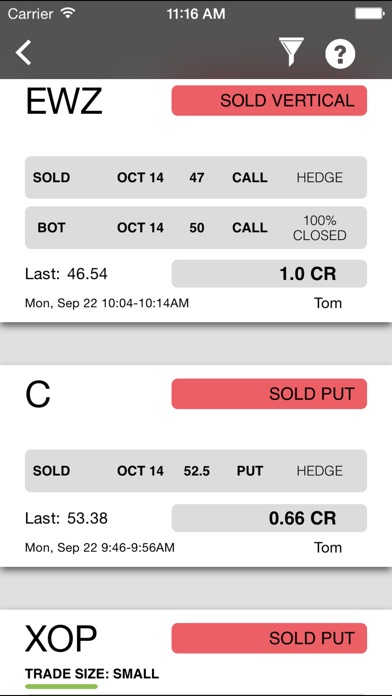The width and height of the screenshot is (392, 696).
Task: Tap the 0.66 CR price field
Action: [x=269, y=518]
